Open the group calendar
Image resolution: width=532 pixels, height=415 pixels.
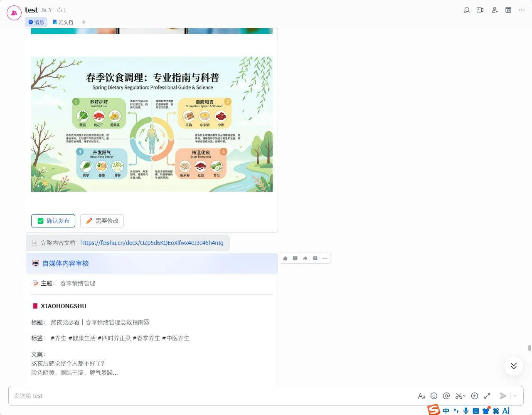point(508,10)
